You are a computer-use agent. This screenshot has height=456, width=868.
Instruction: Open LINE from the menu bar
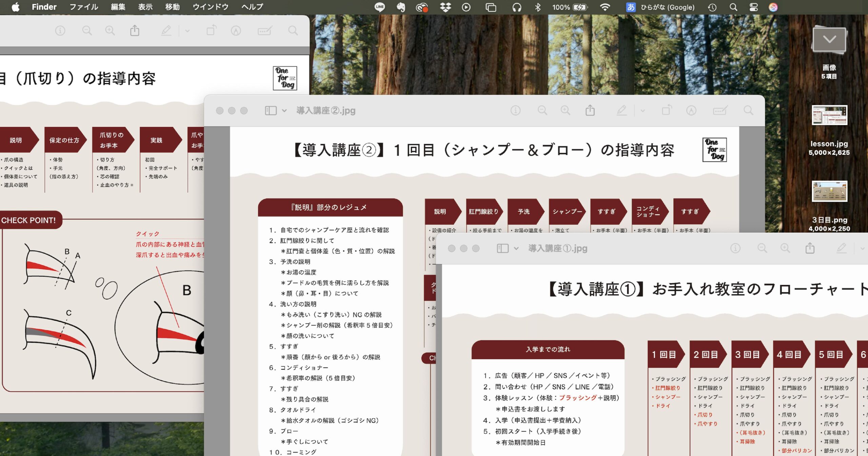coord(380,7)
